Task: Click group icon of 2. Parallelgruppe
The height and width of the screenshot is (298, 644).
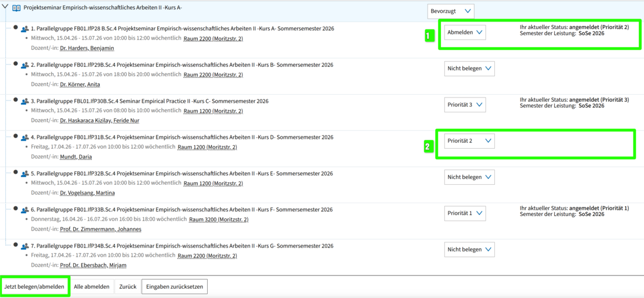Action: [25, 65]
